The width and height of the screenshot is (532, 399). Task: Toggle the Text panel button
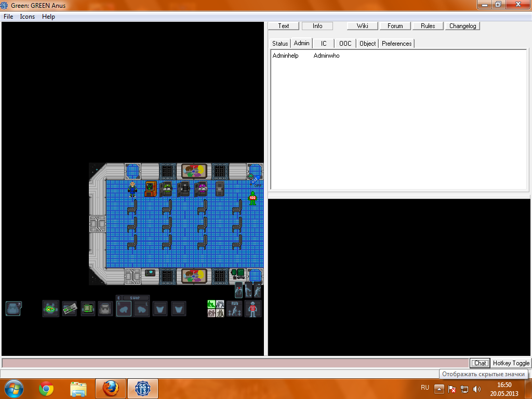[x=284, y=26]
